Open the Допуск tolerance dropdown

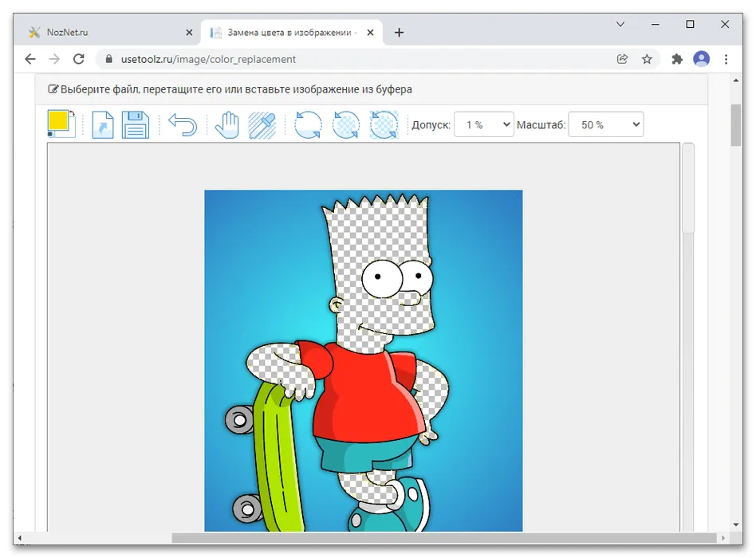click(483, 125)
